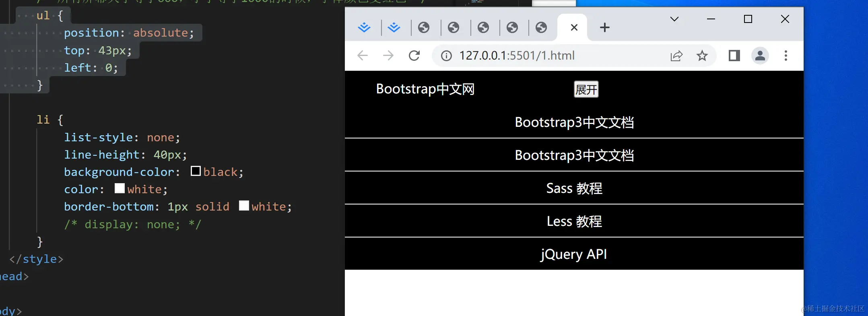Viewport: 868px width, 316px height.
Task: Go back in Chrome browser
Action: click(363, 56)
